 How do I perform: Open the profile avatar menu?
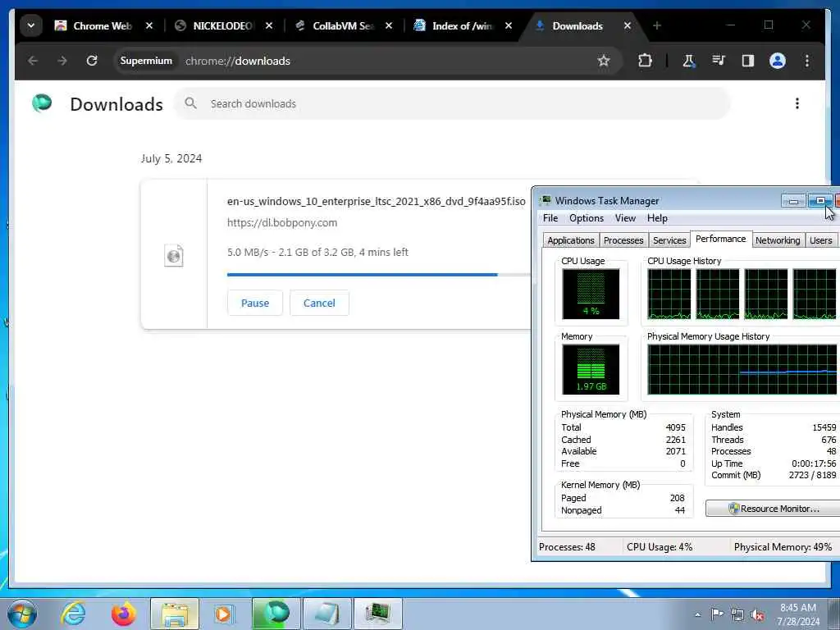click(778, 61)
